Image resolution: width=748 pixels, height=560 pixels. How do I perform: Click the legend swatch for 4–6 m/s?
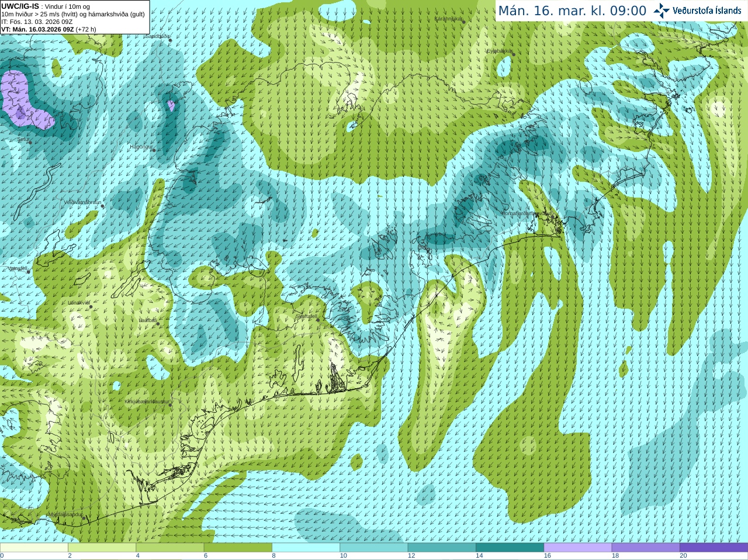point(169,548)
